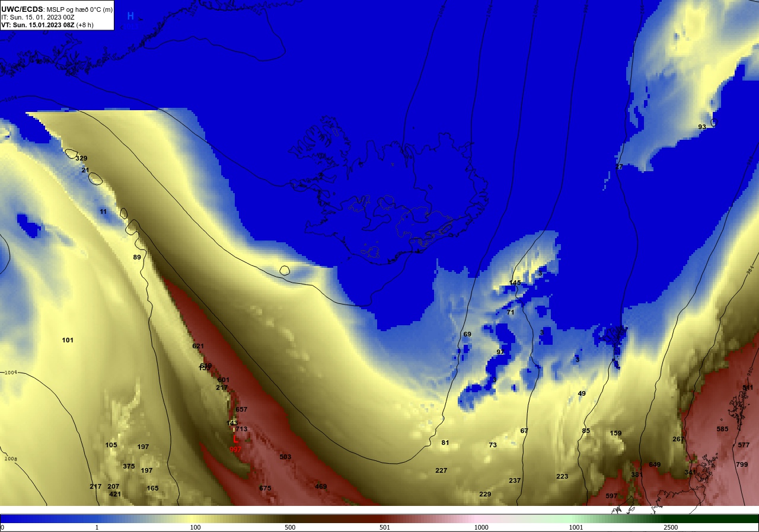The height and width of the screenshot is (532, 759).
Task: Click the dark blue end of the colour legend
Action: [x=24, y=518]
